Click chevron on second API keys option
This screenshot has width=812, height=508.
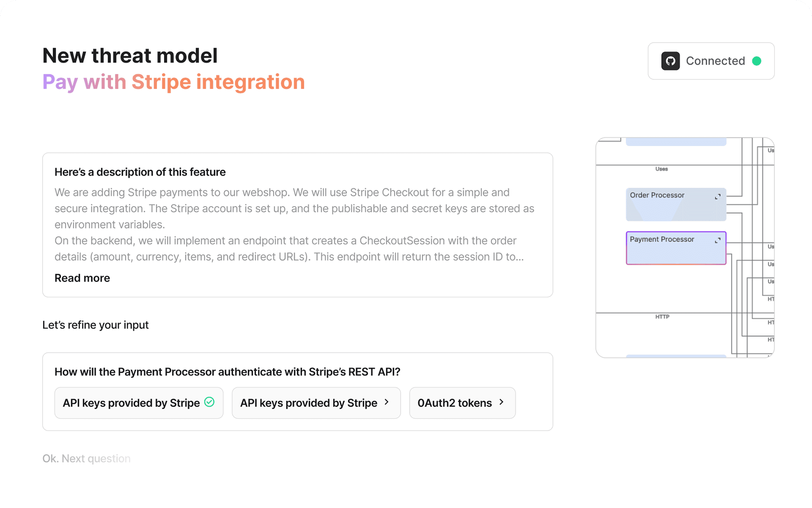386,402
